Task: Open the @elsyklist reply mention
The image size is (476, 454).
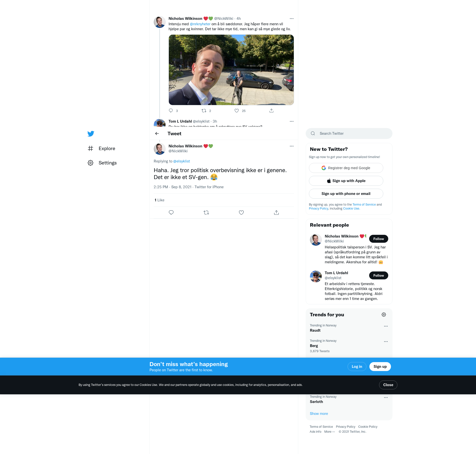Action: tap(181, 161)
